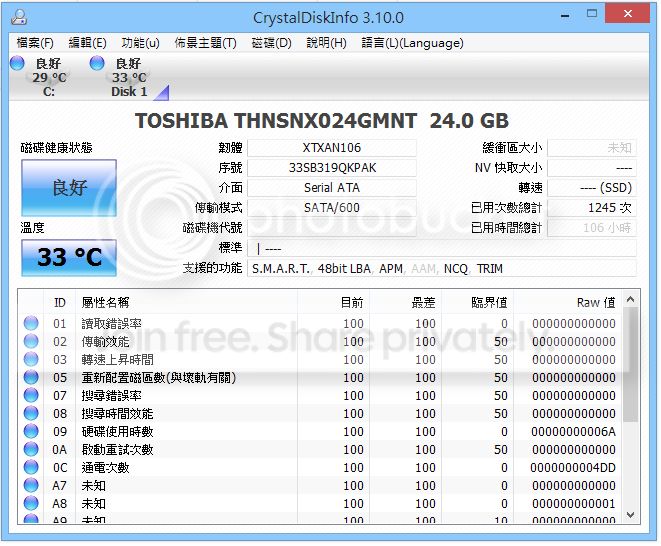Select the 讀取錯誤率 attribute row
661x546 pixels.
[x=320, y=323]
